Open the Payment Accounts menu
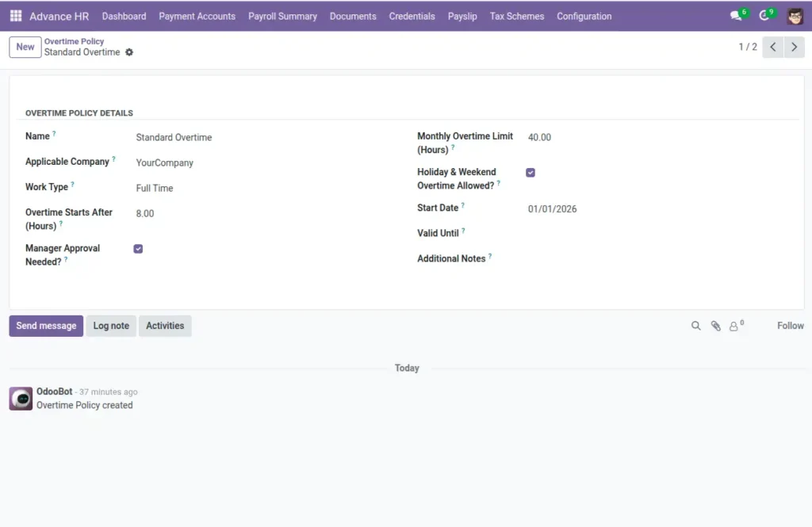The image size is (812, 527). (x=197, y=16)
